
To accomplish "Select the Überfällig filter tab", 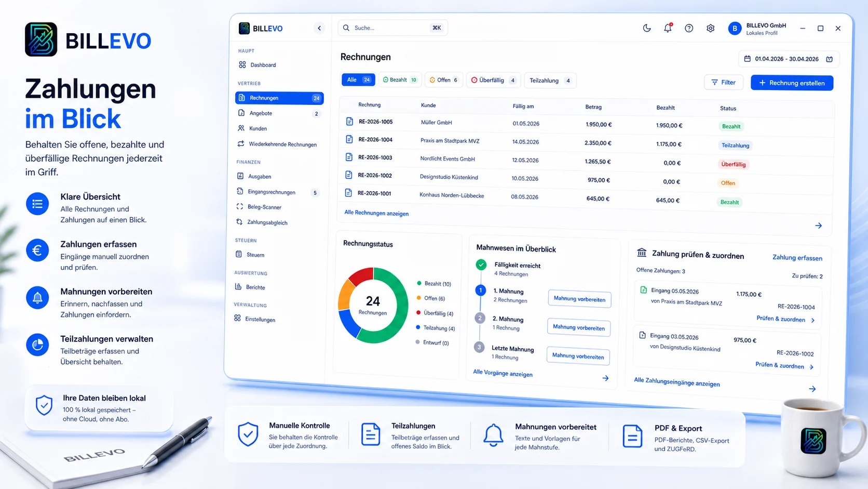I will (x=493, y=80).
